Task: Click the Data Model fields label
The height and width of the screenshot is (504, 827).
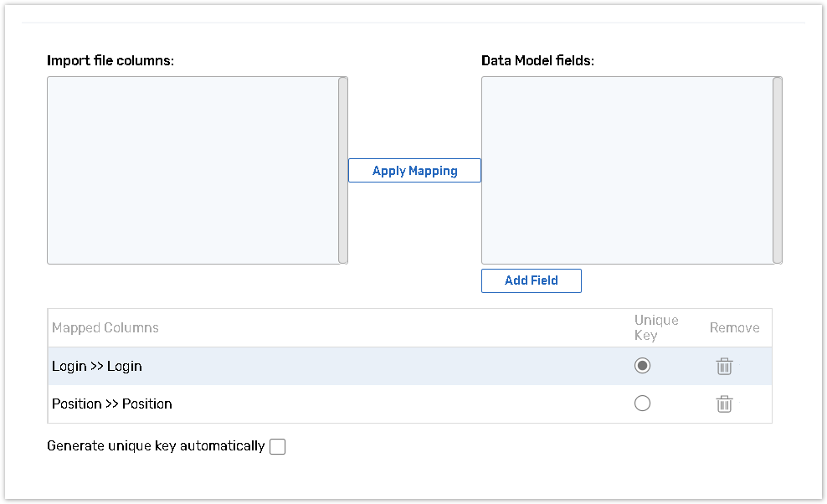Action: [x=537, y=61]
